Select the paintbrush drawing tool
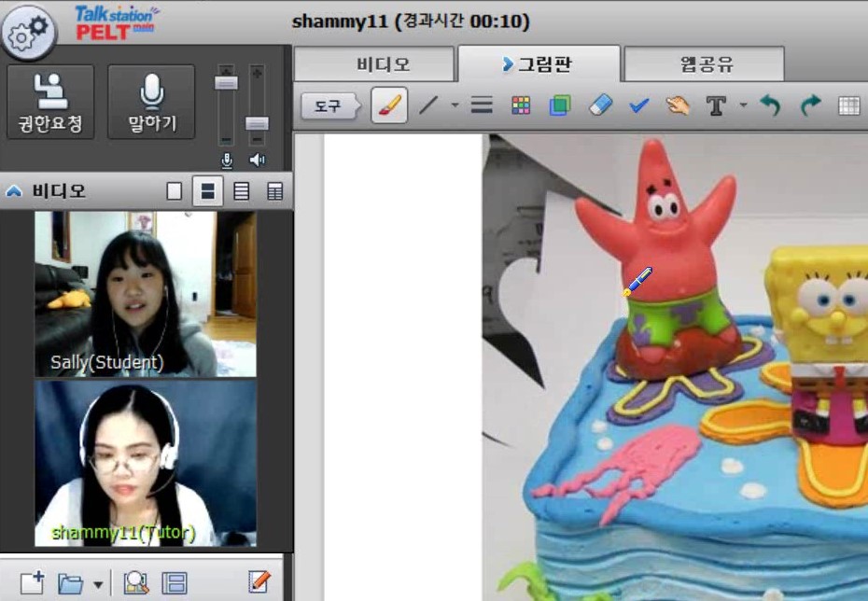The image size is (868, 601). click(x=389, y=105)
